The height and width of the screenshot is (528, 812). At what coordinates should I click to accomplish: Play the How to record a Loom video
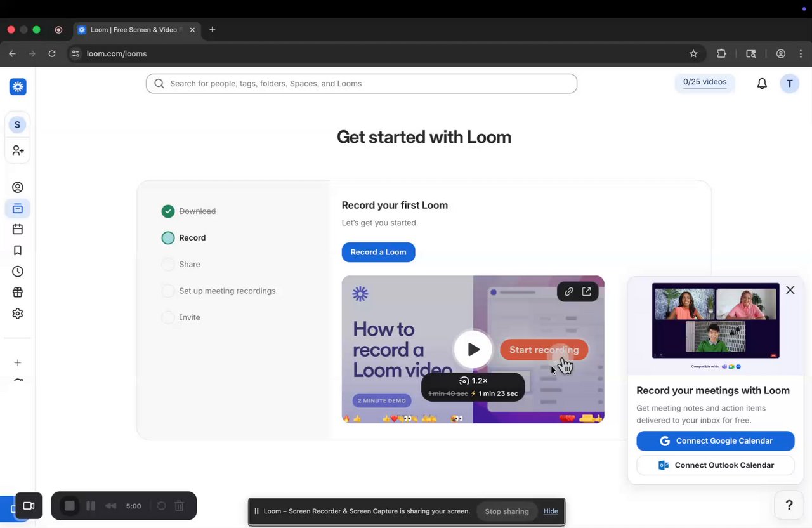(x=473, y=349)
